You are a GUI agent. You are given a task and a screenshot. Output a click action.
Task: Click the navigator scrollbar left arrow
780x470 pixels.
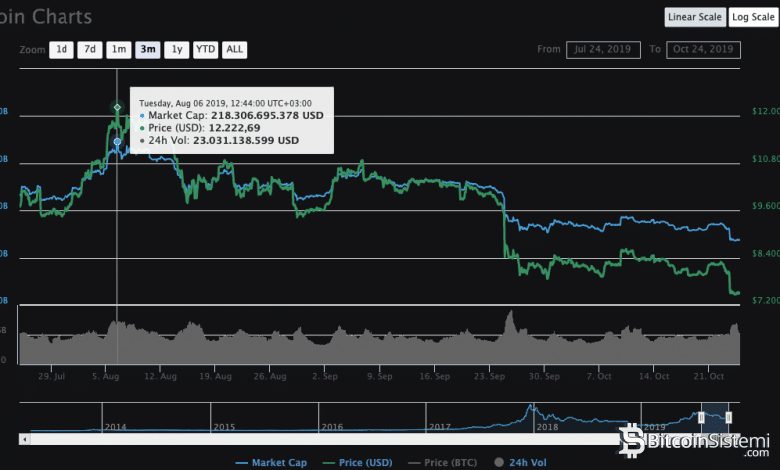point(24,439)
